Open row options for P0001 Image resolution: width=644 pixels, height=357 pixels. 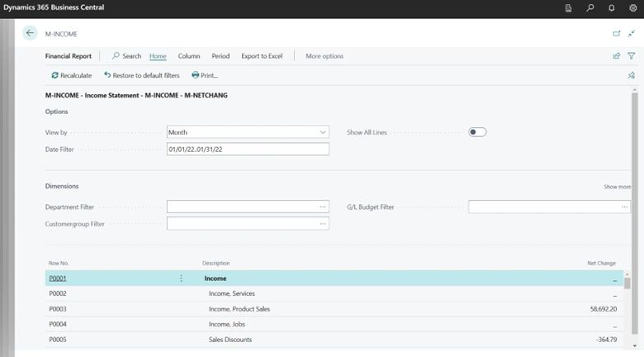[x=181, y=278]
